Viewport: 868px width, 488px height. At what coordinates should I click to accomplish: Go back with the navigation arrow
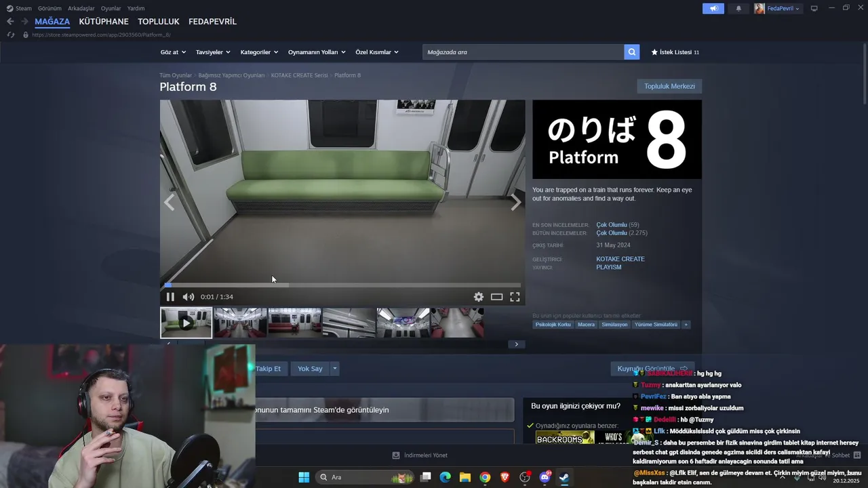(10, 22)
